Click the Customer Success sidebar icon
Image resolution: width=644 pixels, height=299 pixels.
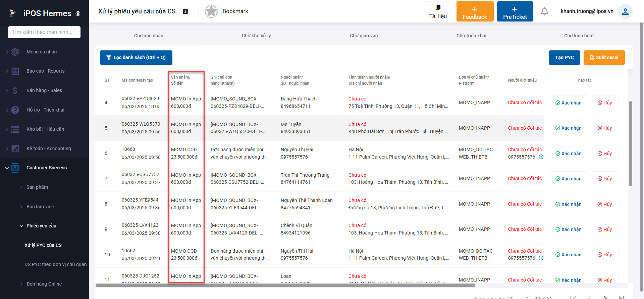pyautogui.click(x=15, y=168)
